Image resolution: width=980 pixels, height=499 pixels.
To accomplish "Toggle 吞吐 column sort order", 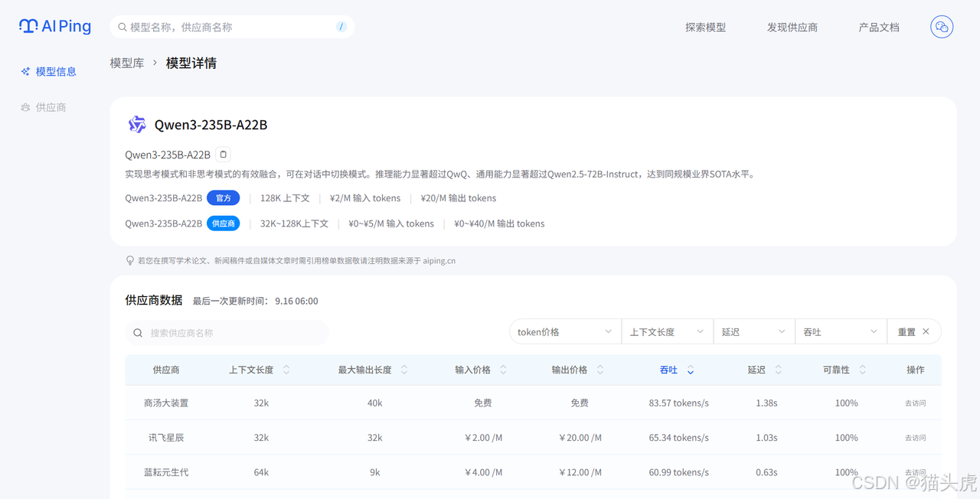I will (690, 370).
